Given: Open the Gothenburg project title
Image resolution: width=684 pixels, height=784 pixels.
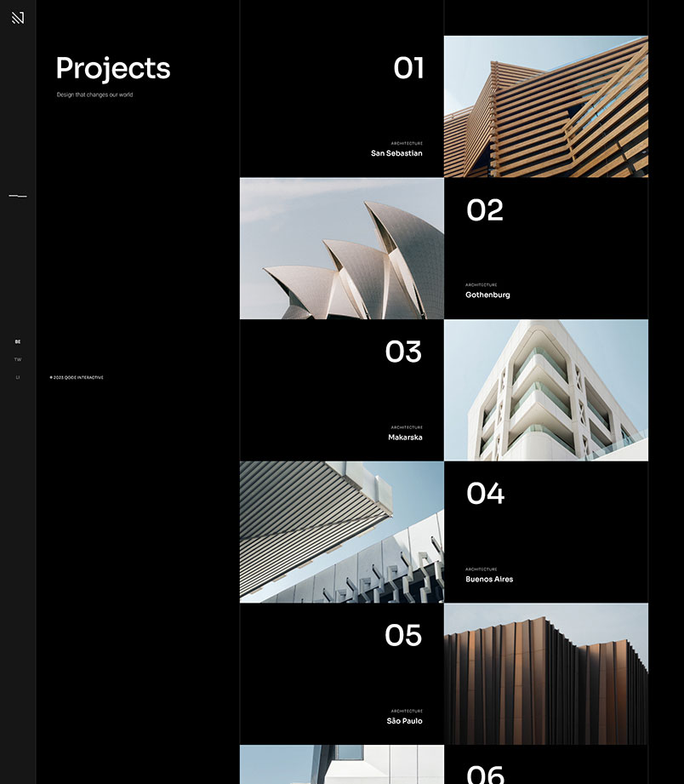Looking at the screenshot, I should pos(487,295).
